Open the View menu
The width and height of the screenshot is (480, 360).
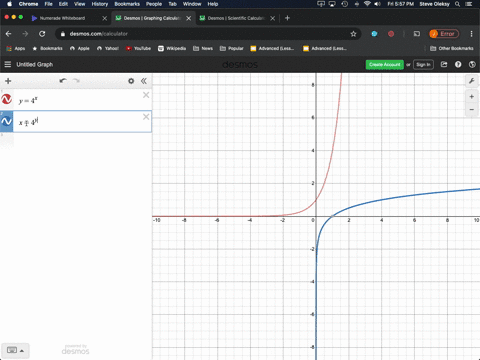point(79,4)
